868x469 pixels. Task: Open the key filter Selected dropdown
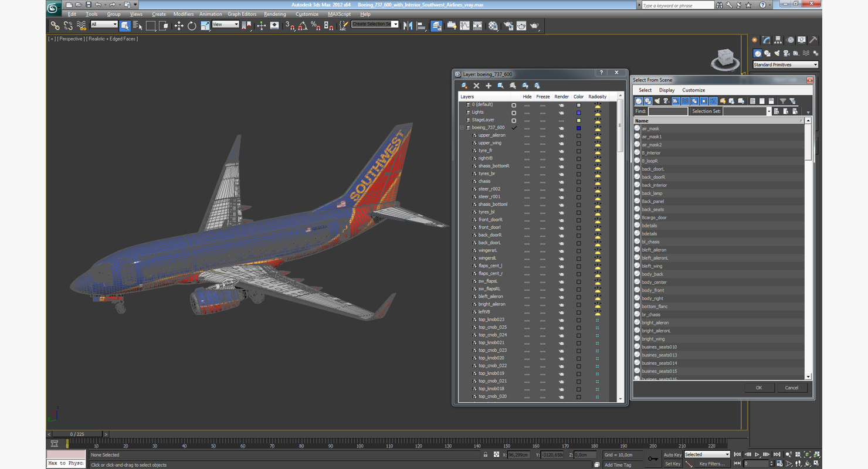(707, 454)
